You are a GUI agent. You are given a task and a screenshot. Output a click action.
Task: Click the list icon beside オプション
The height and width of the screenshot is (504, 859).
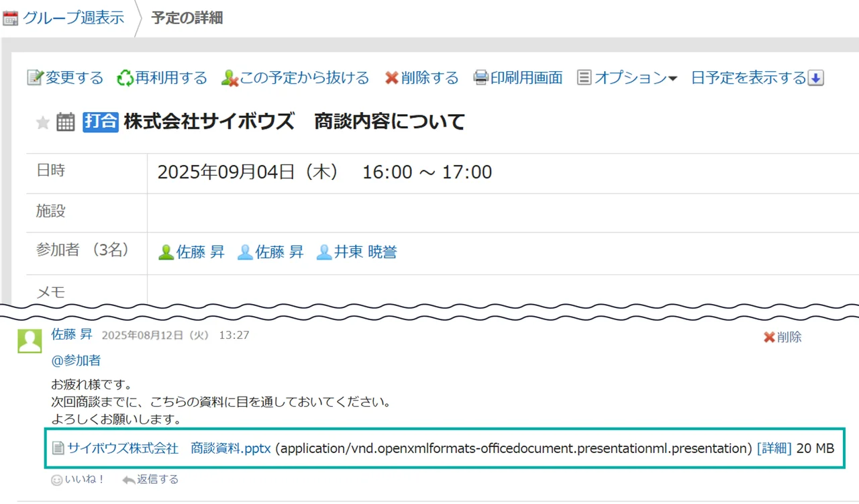[585, 78]
